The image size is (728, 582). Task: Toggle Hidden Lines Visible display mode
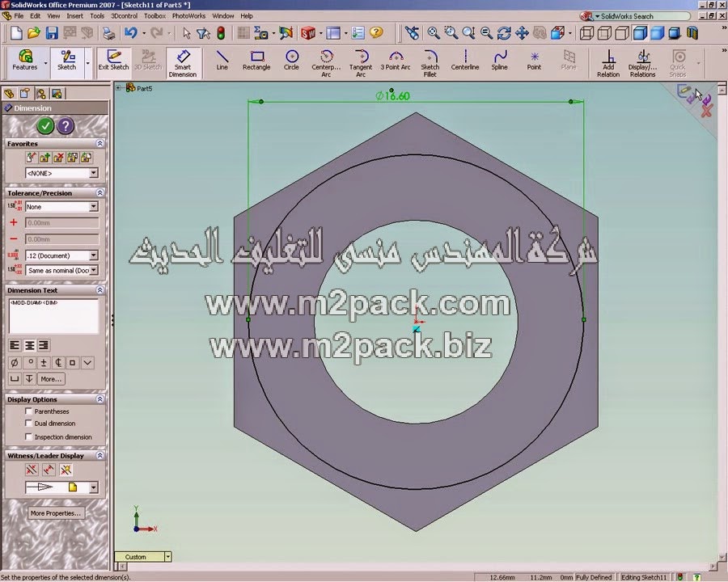[604, 33]
